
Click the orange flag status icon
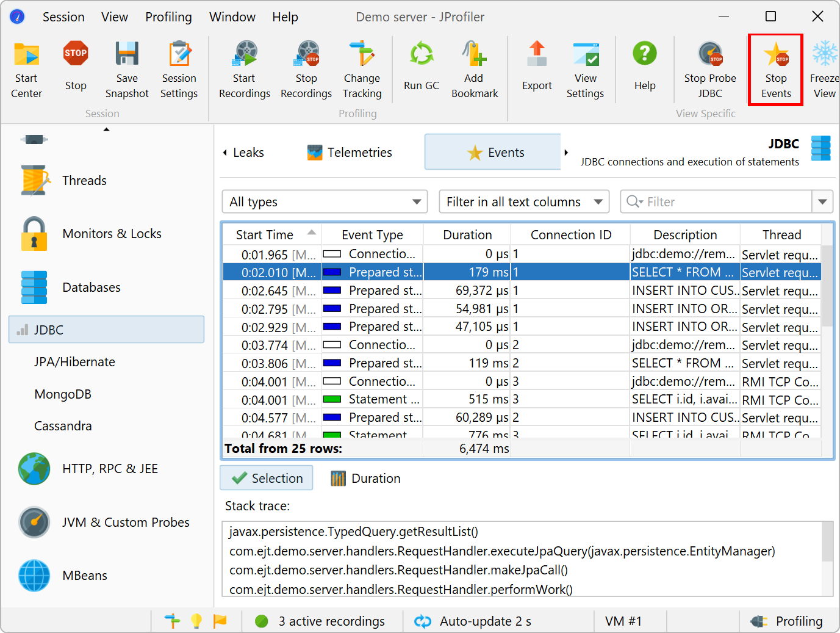(x=220, y=621)
